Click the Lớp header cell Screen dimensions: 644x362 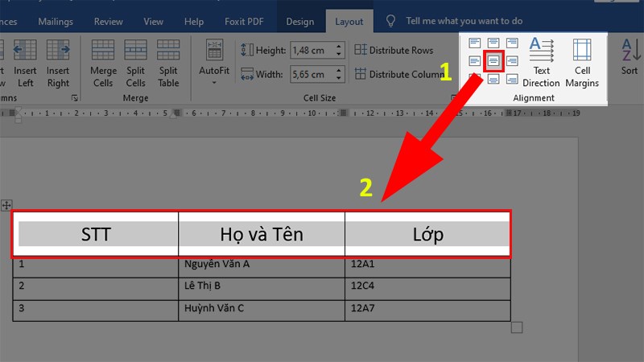tap(427, 234)
